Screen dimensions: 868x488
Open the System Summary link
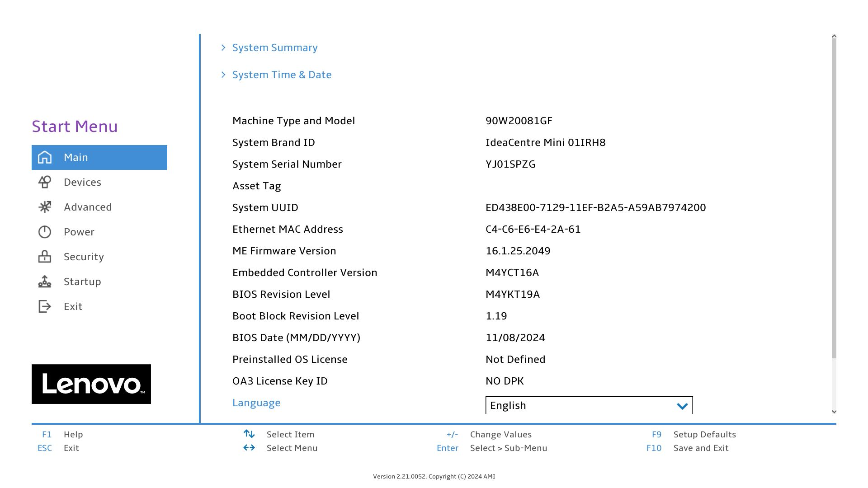(x=275, y=47)
